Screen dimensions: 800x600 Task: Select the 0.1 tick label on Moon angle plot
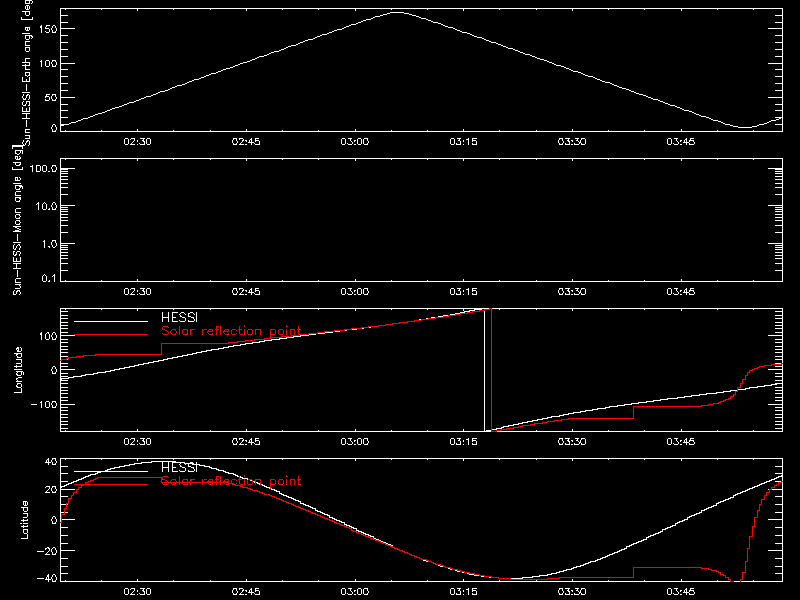pos(49,279)
